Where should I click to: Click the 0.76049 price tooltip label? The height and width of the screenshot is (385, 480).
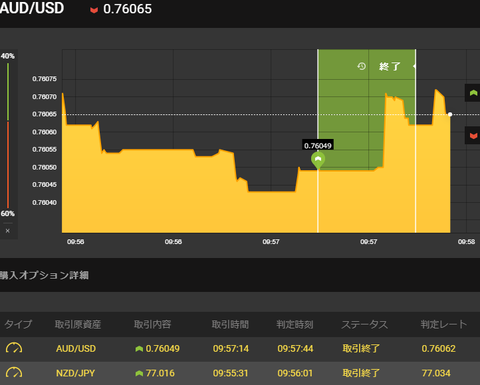(x=318, y=145)
